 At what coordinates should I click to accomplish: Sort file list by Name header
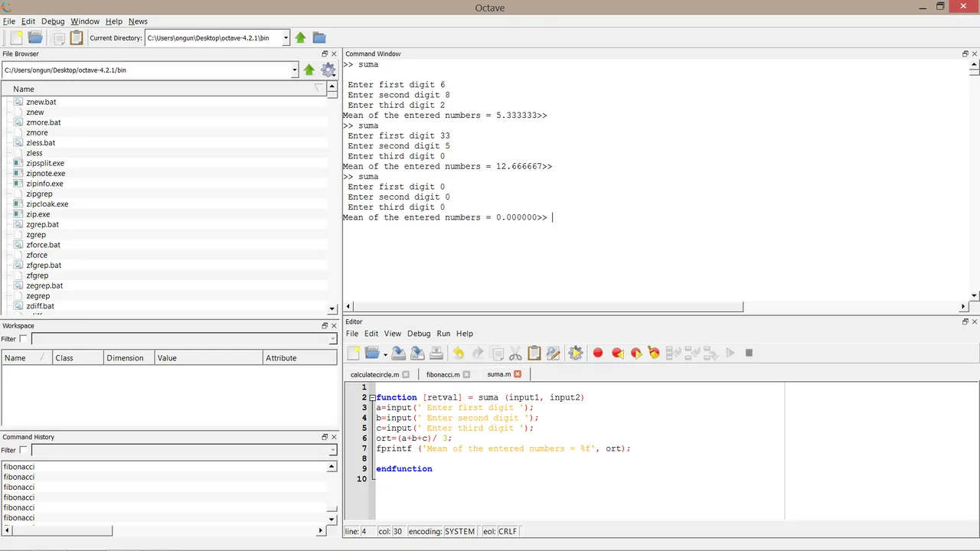click(x=164, y=90)
